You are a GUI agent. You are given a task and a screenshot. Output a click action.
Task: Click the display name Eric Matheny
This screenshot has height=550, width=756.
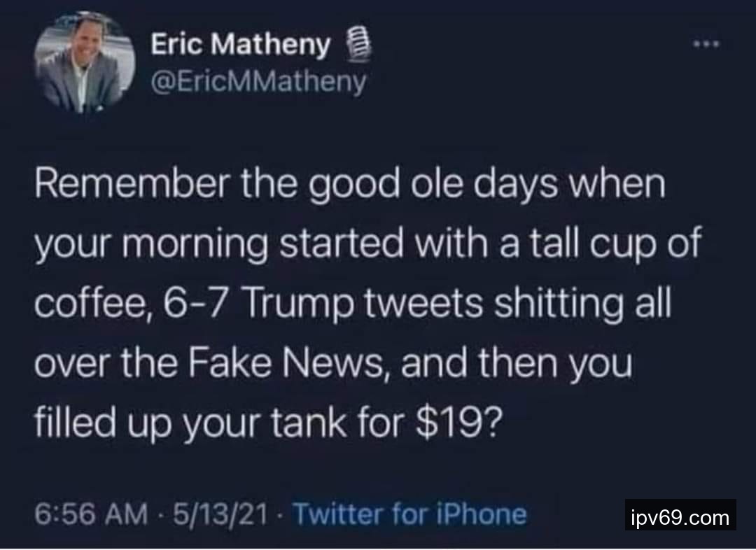pyautogui.click(x=240, y=44)
